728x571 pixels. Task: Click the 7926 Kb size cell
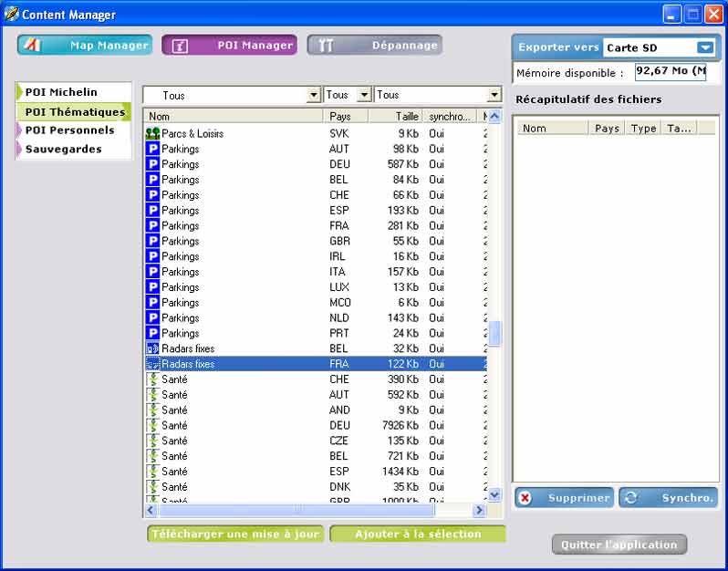pos(400,425)
